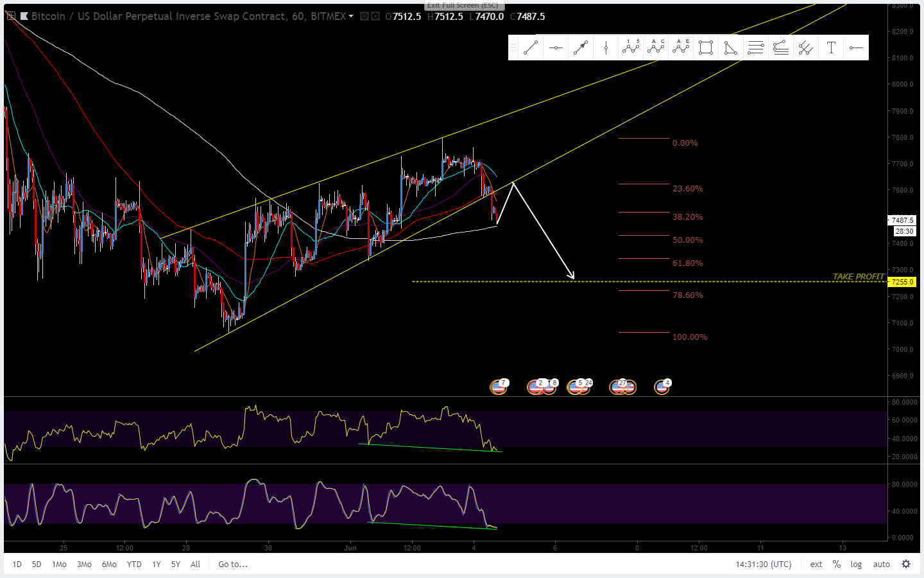Click the Go to... button
The height and width of the screenshot is (578, 924).
pos(233,564)
